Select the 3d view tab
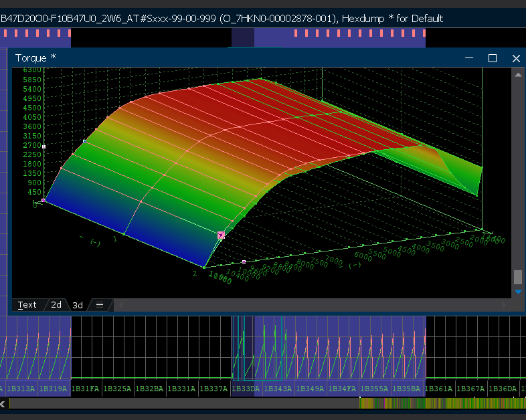 (78, 305)
